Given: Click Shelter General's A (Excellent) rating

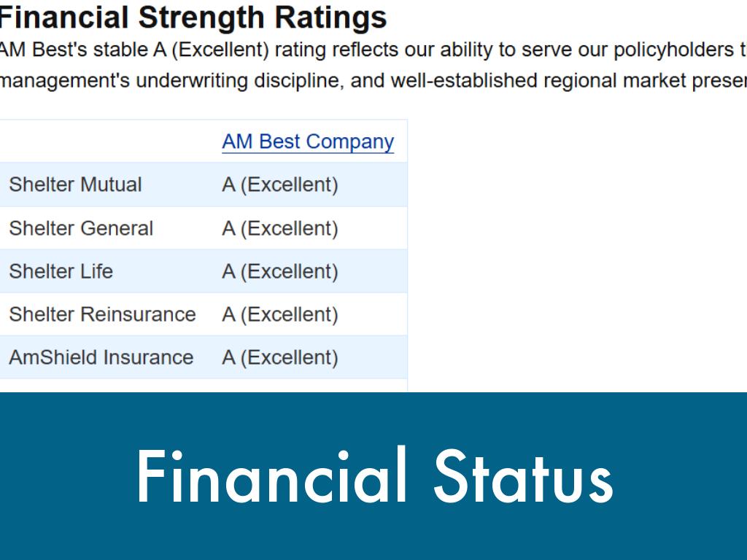Looking at the screenshot, I should click(280, 228).
